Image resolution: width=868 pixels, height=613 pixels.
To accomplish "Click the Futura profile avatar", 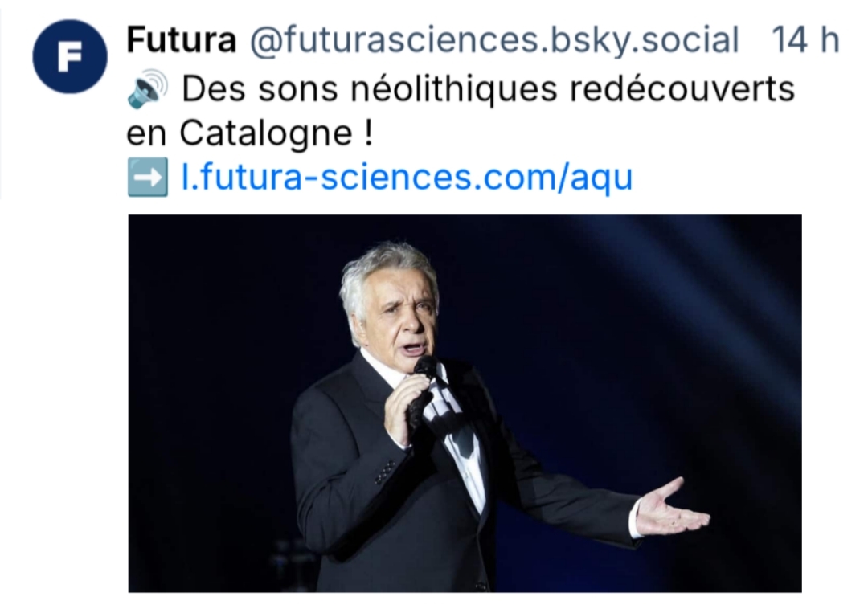I will coord(70,57).
